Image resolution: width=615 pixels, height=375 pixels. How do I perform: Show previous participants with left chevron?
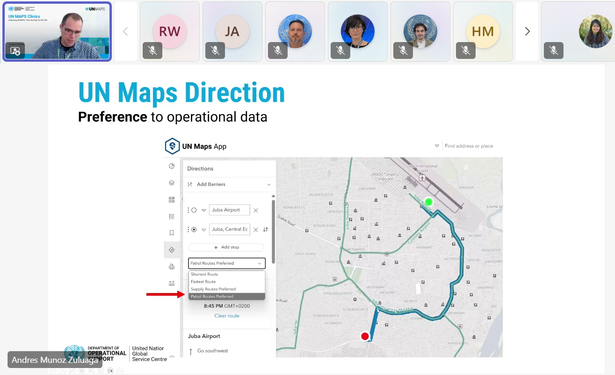(x=126, y=31)
